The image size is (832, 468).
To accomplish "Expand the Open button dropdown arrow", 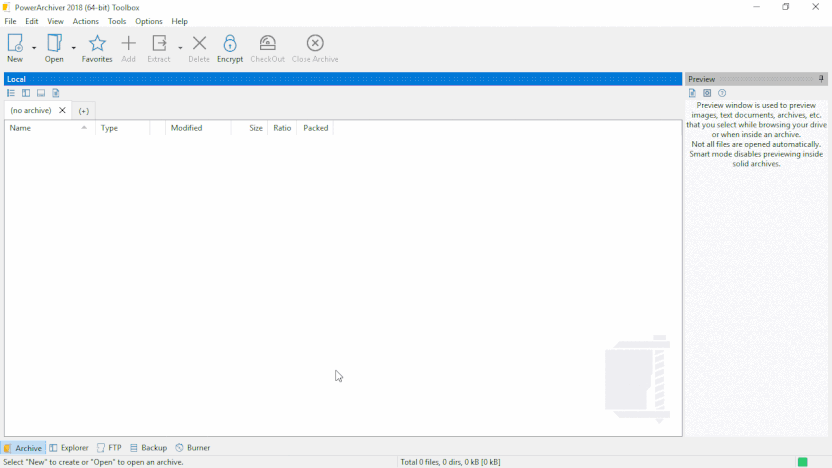I will [74, 48].
